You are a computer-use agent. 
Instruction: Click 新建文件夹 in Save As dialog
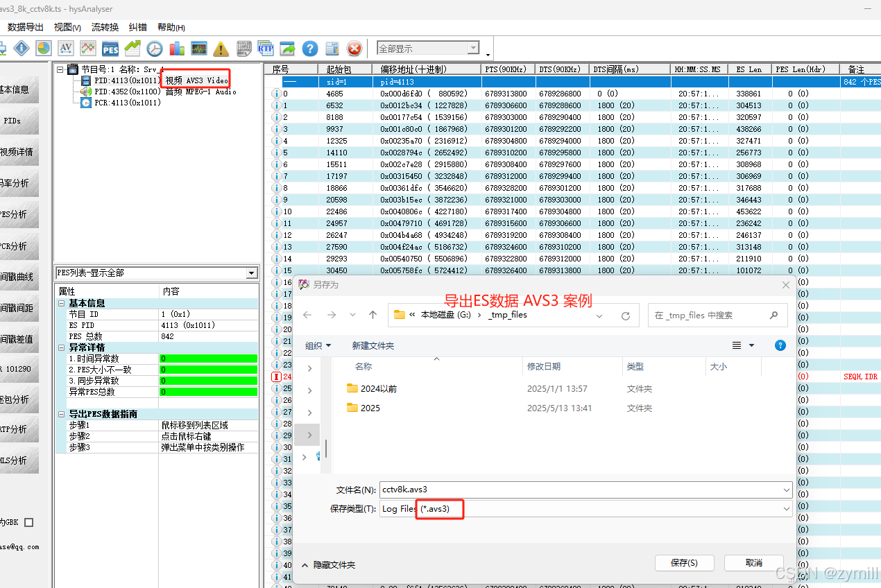[x=373, y=345]
